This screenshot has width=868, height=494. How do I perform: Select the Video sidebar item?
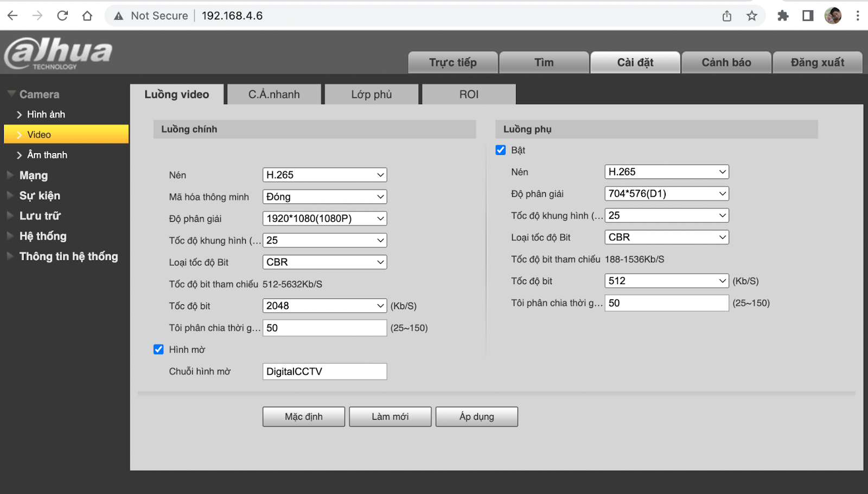(66, 134)
